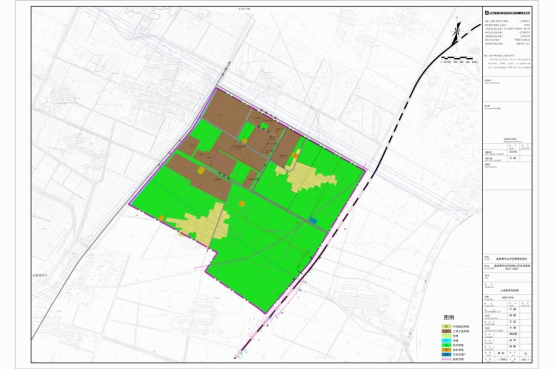The image size is (554, 370).
Task: Click the dashed railway line at upper right
Action: click(x=467, y=34)
